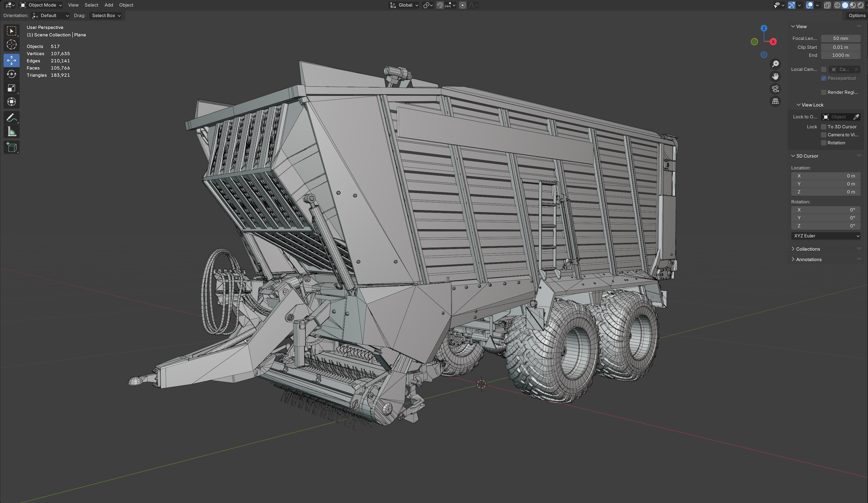Viewport: 868px width, 503px height.
Task: Click the Options button
Action: coord(856,15)
